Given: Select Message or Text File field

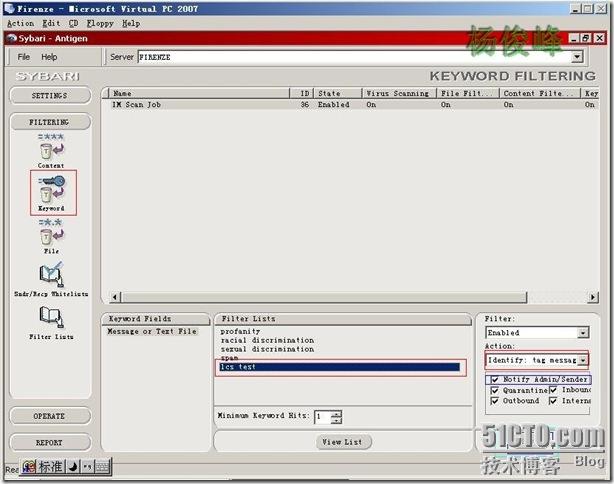Looking at the screenshot, I should (152, 331).
